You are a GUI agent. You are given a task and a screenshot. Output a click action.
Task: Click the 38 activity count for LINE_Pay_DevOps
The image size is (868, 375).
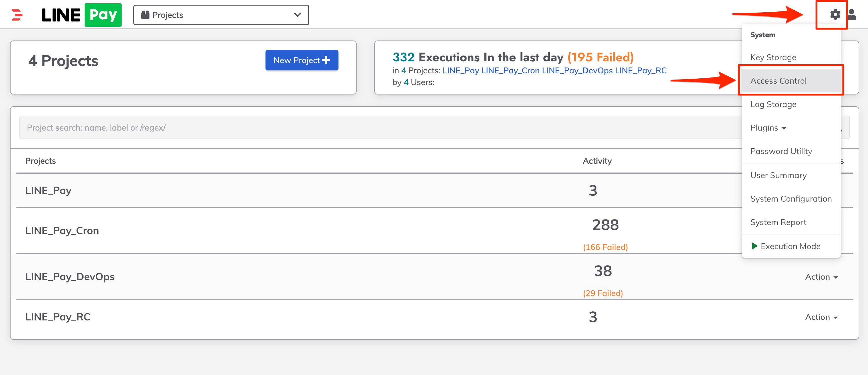(x=603, y=271)
